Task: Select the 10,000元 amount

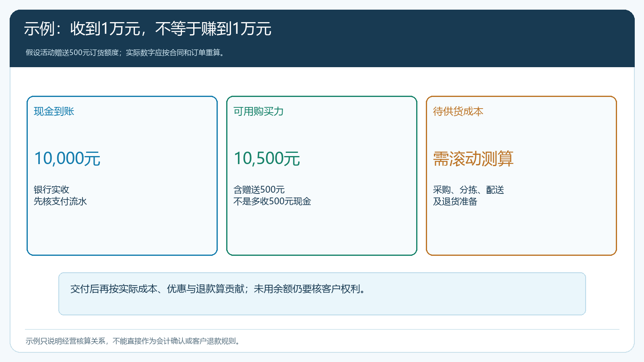Action: 67,158
